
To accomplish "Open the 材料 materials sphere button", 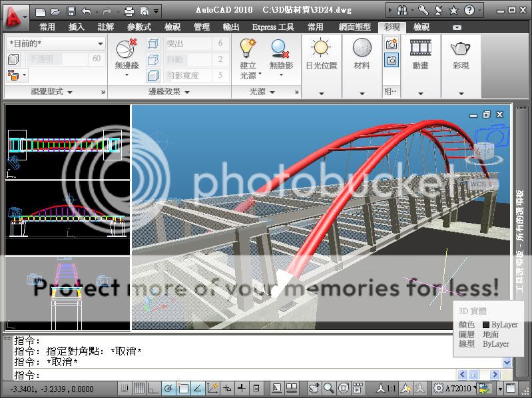I will coord(362,47).
